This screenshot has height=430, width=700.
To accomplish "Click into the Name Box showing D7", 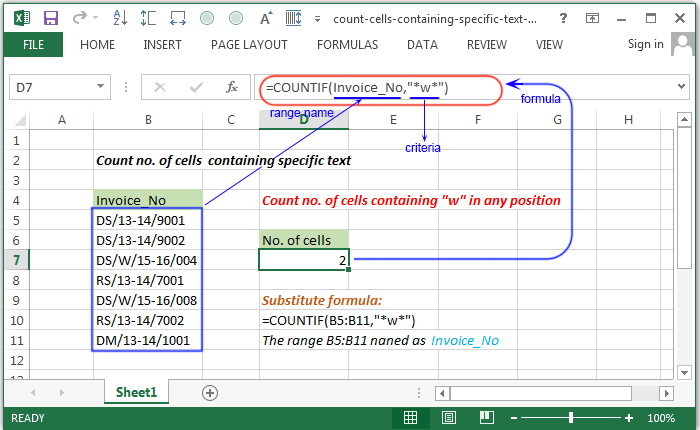I will [51, 87].
